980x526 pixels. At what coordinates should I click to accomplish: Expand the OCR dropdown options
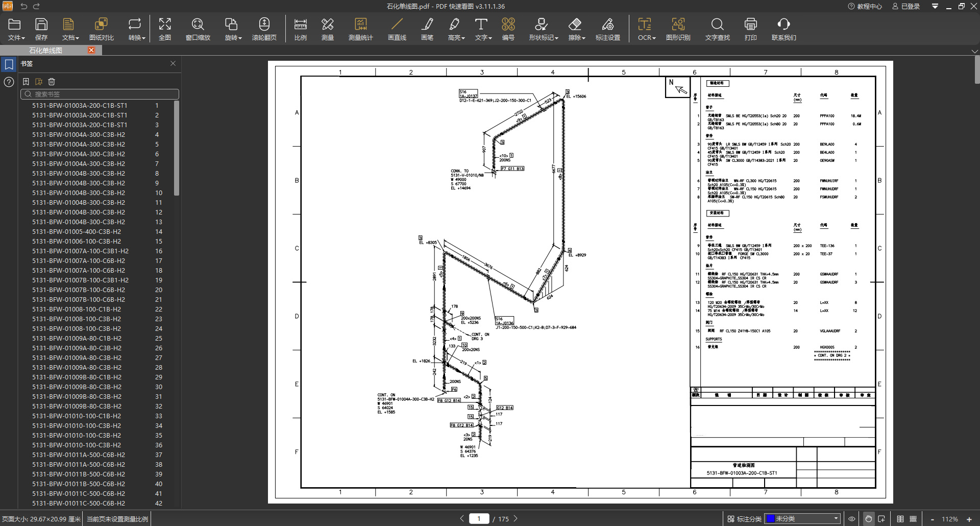pos(646,29)
